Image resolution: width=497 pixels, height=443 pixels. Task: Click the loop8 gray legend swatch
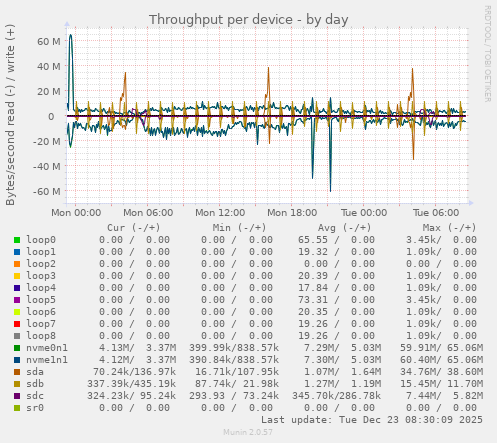pos(17,336)
